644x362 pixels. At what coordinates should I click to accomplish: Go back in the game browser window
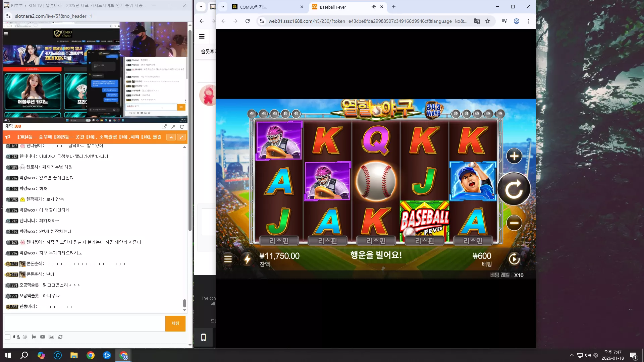[223, 21]
